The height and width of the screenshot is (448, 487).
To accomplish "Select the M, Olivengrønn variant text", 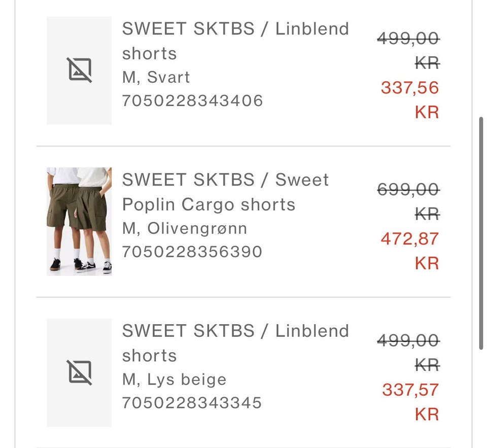I will (x=185, y=228).
